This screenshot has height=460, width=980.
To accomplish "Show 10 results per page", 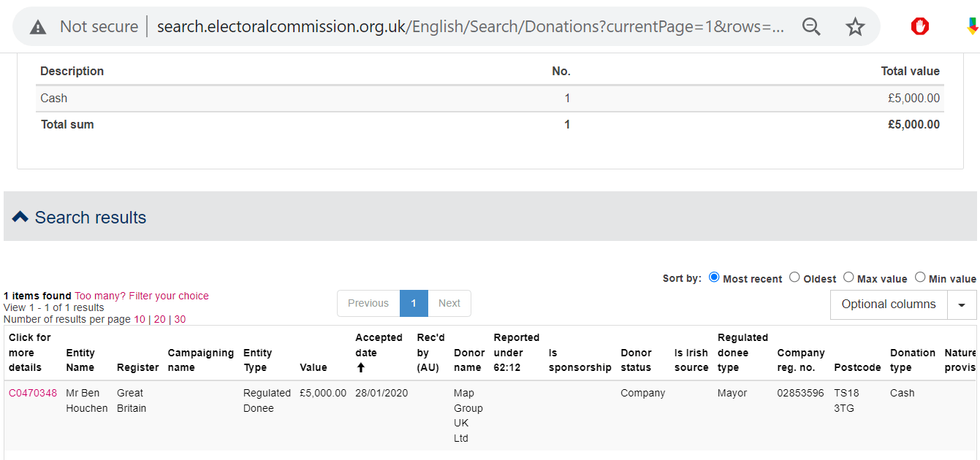I will point(140,319).
